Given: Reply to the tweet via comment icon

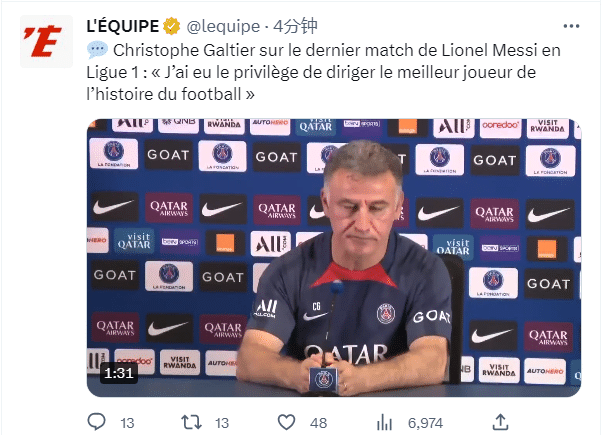Looking at the screenshot, I should click(x=100, y=423).
